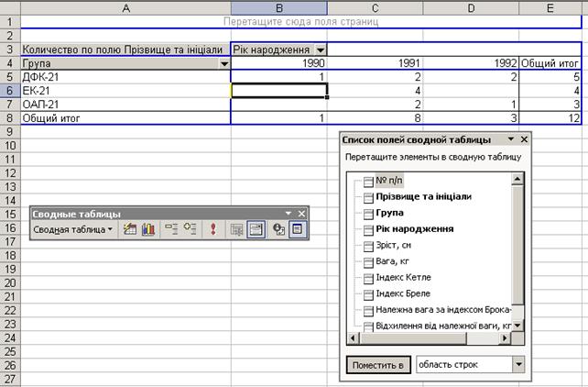Click the field list vertical scrollbar thumb
The image size is (588, 387).
click(517, 244)
